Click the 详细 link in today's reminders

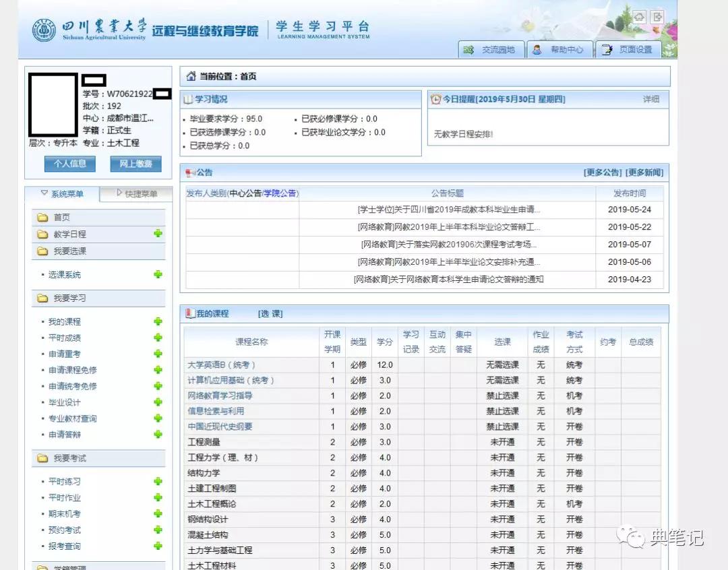tap(650, 99)
